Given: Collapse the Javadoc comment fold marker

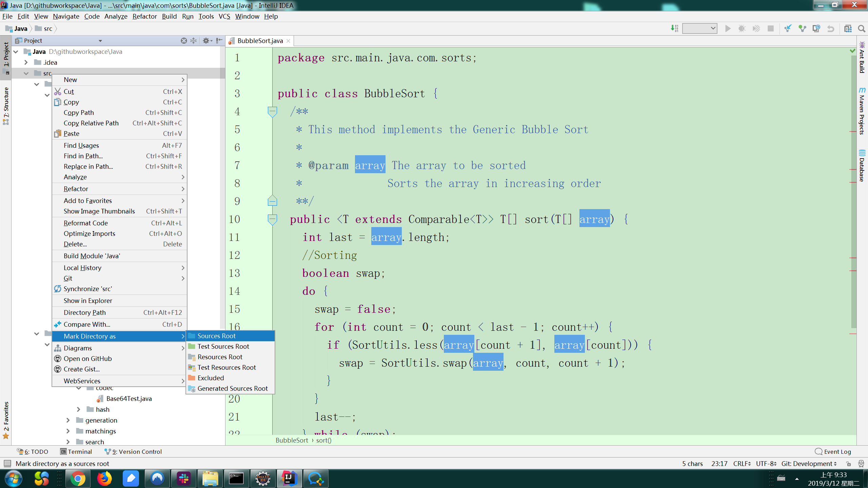Looking at the screenshot, I should tap(272, 111).
